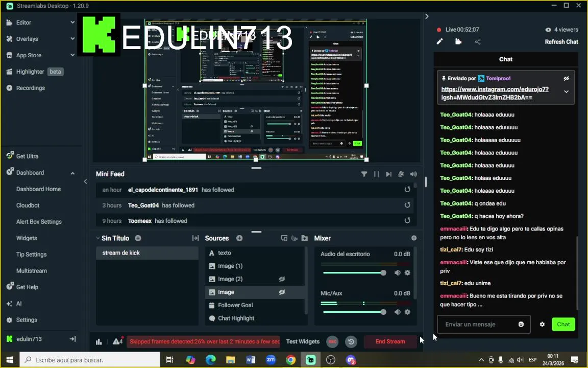Toggle visibility of Image (2) source
Viewport: 588px width, 368px height.
[x=282, y=279]
